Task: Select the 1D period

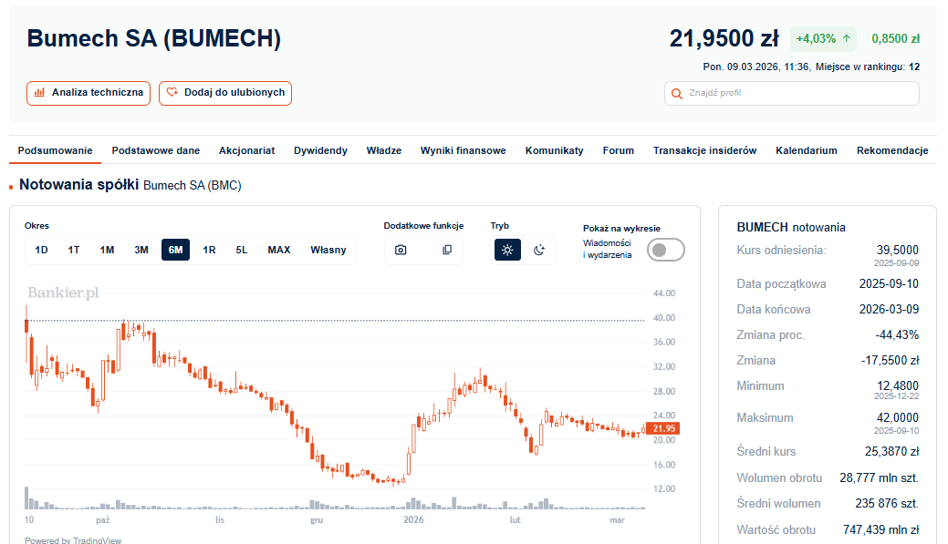Action: tap(41, 250)
